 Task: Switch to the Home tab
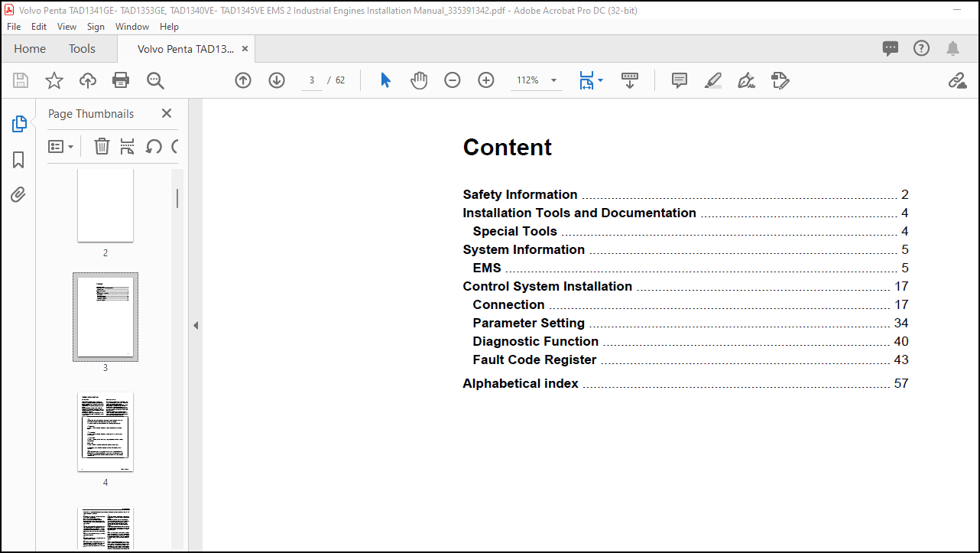(30, 48)
